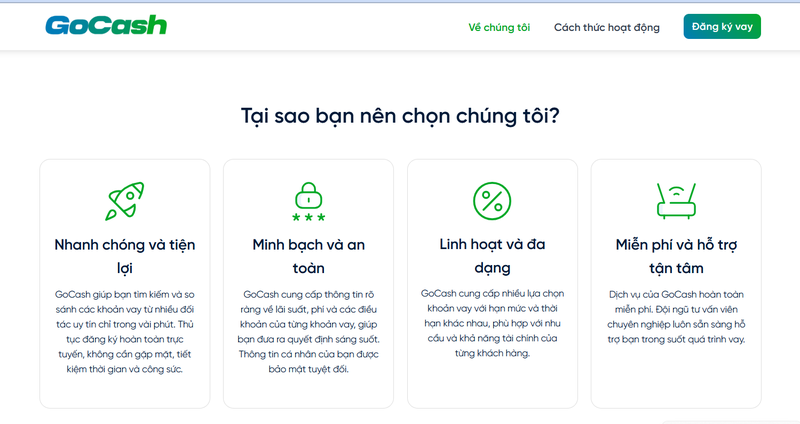Click the Minh bạch và an toàn title
Viewport: 800px width, 424px height.
pyautogui.click(x=309, y=256)
